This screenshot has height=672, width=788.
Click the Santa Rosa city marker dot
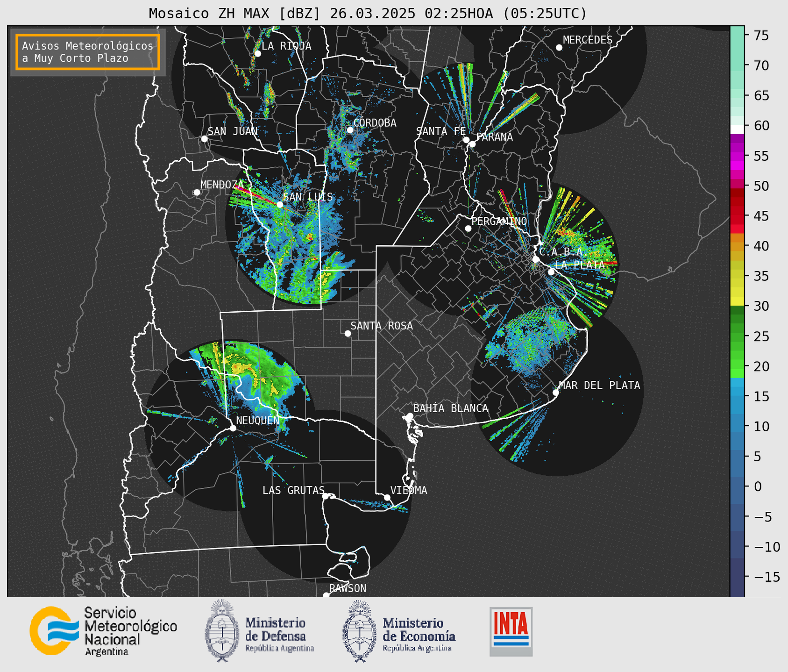coord(348,333)
